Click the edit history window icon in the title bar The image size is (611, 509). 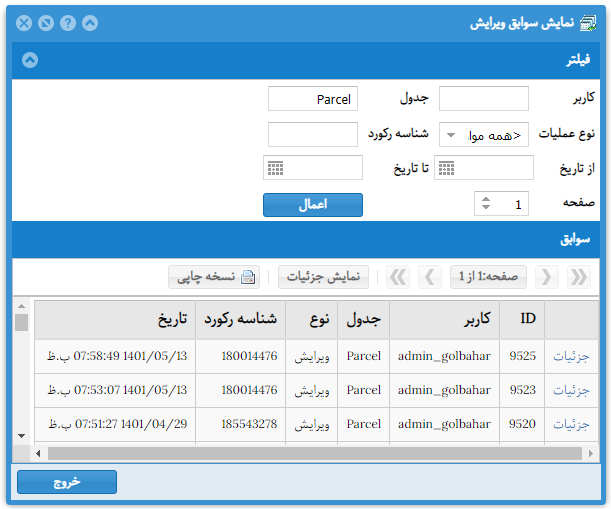[588, 23]
